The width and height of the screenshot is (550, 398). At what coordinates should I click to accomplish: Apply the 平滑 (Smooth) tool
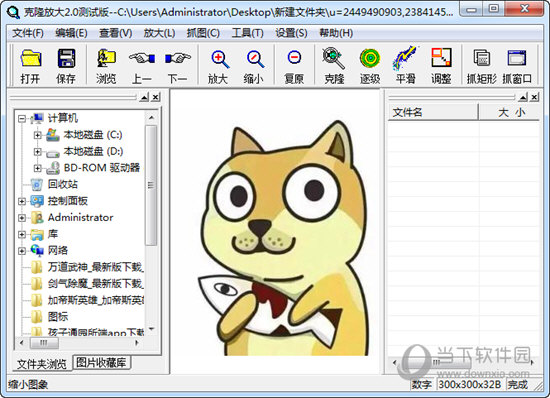click(x=405, y=66)
